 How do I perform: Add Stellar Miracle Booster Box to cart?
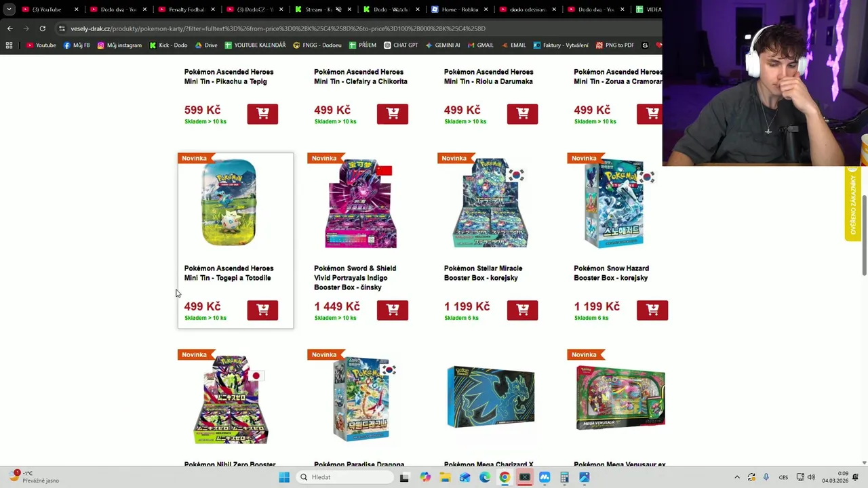pyautogui.click(x=522, y=310)
